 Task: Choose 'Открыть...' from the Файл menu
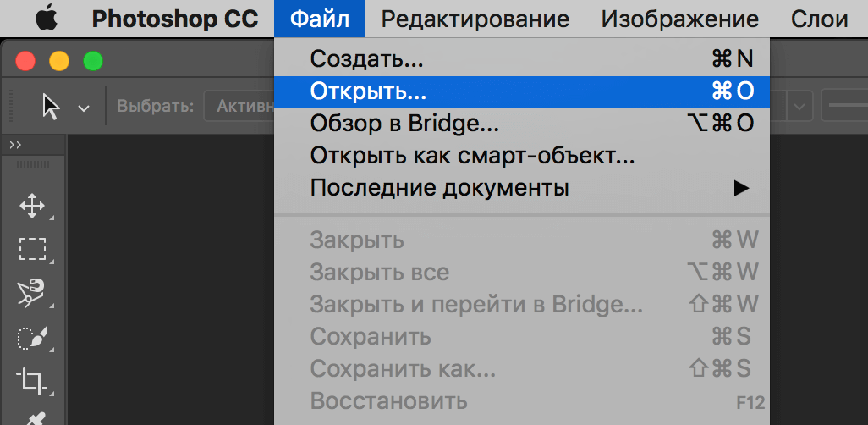369,91
